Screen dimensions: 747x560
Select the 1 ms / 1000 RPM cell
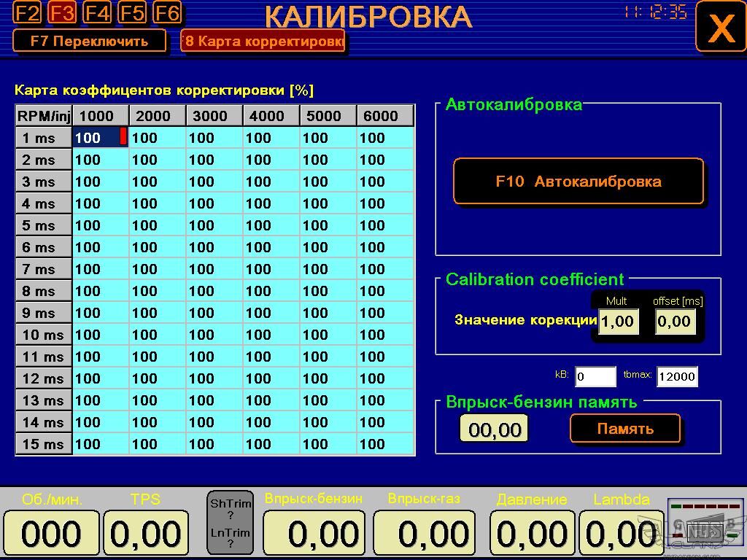point(100,138)
